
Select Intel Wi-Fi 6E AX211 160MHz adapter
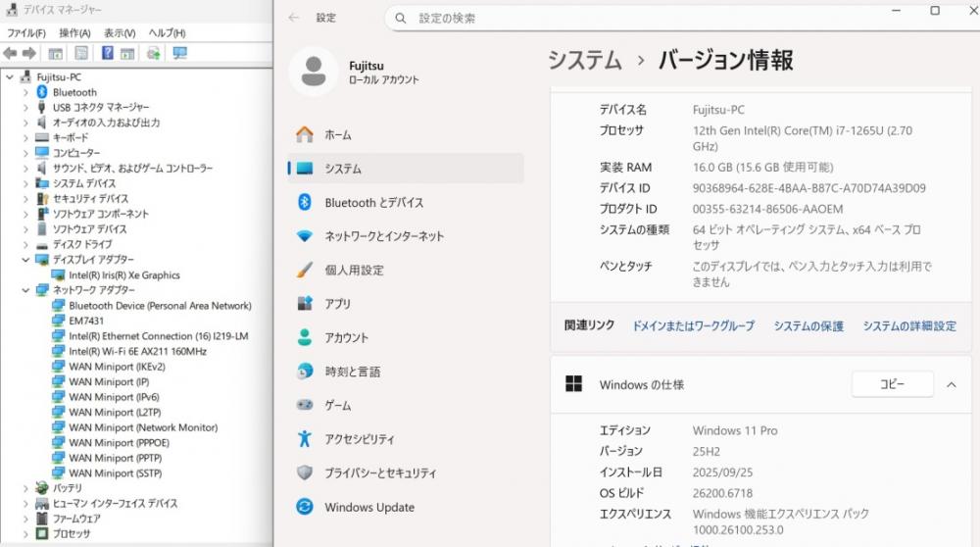137,351
